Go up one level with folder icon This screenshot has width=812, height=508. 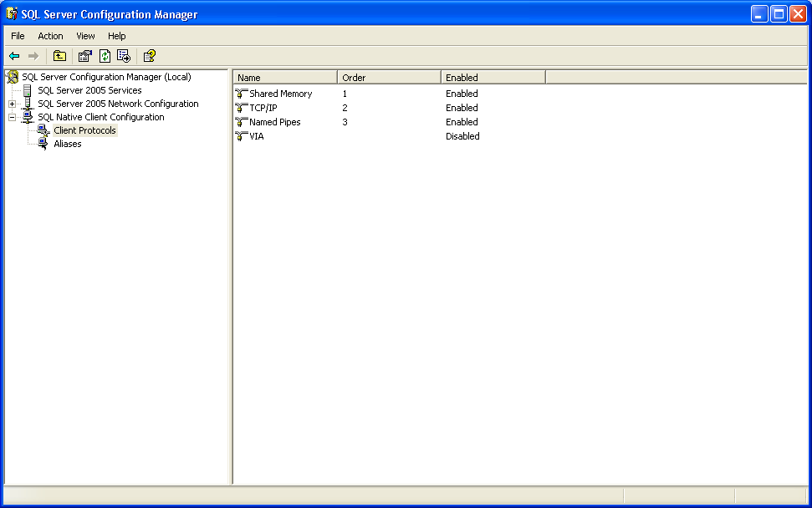[59, 56]
